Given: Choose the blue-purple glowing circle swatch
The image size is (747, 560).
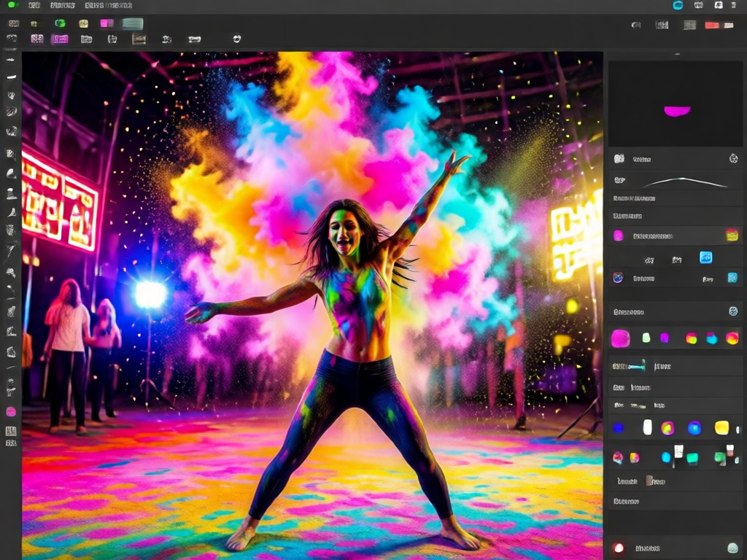Looking at the screenshot, I should pos(694,428).
